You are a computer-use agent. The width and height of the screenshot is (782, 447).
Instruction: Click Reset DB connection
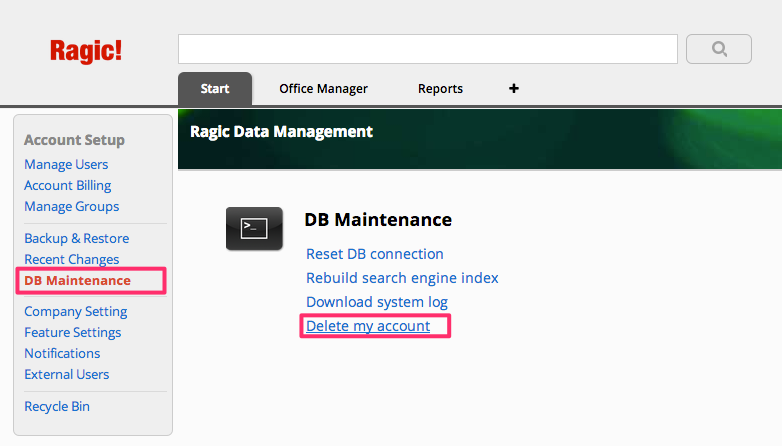coord(375,254)
